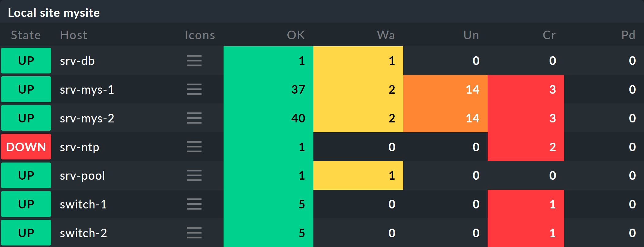
Task: Click the OK column header
Action: 296,35
